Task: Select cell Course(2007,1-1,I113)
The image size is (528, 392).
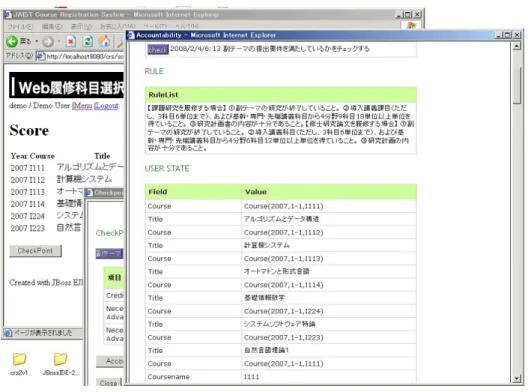Action: 329,259
